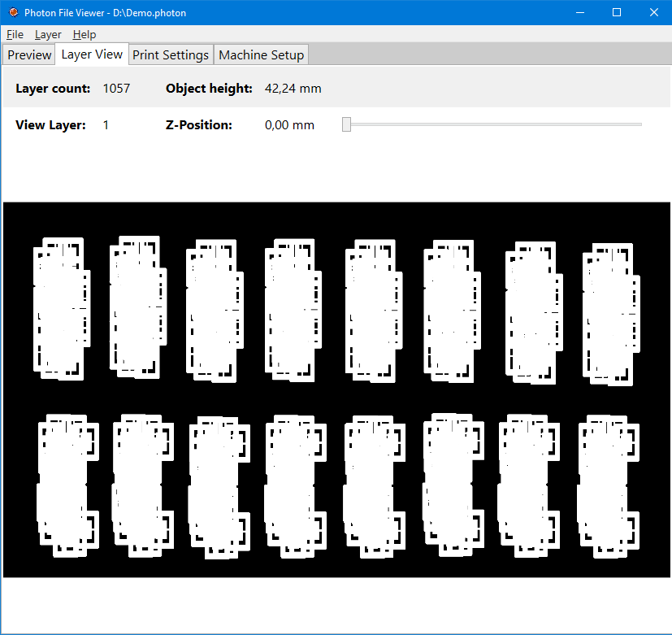The width and height of the screenshot is (672, 635).
Task: Maximize the Photon File Viewer window
Action: point(616,12)
